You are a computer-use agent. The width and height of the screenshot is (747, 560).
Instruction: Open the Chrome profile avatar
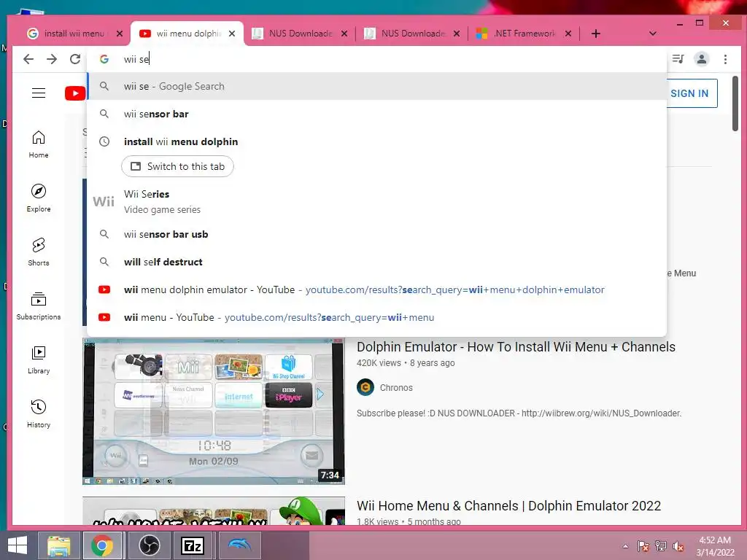pos(701,59)
